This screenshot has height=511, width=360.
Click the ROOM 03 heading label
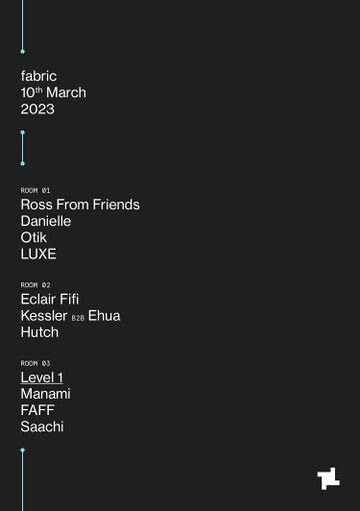click(x=35, y=363)
